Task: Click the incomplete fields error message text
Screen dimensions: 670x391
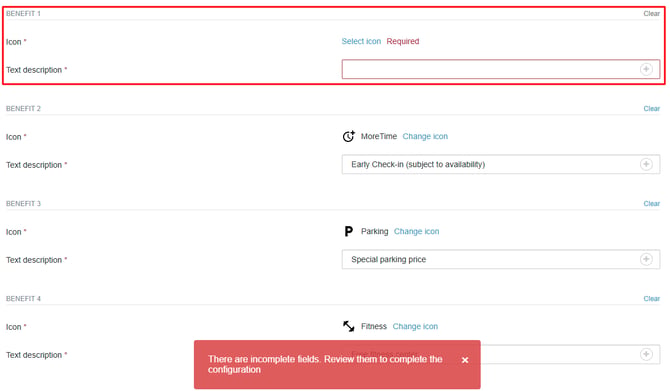Action: (x=325, y=364)
